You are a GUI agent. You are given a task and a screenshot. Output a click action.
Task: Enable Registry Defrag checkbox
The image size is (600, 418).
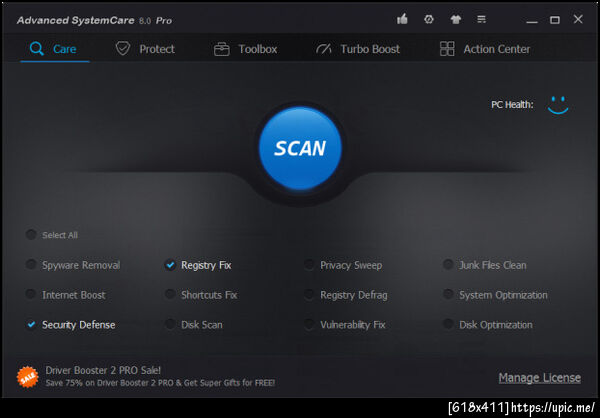click(x=309, y=294)
